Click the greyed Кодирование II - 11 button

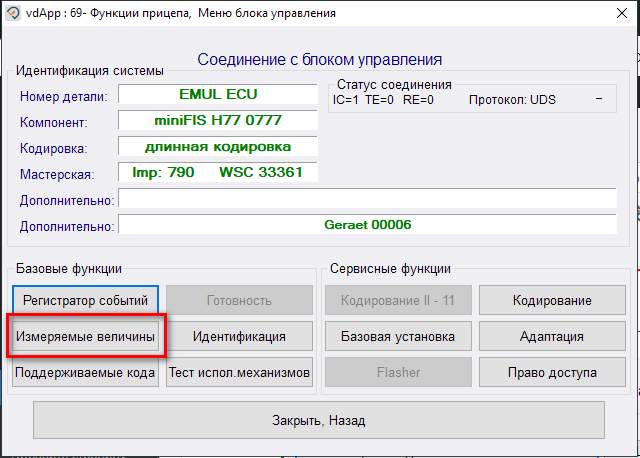pos(398,300)
